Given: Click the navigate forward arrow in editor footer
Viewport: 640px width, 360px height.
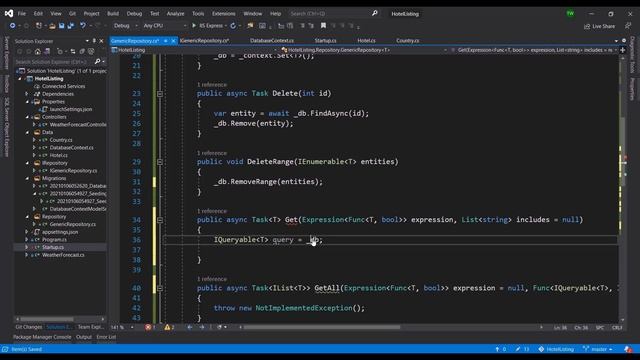Looking at the screenshot, I should tap(202, 327).
